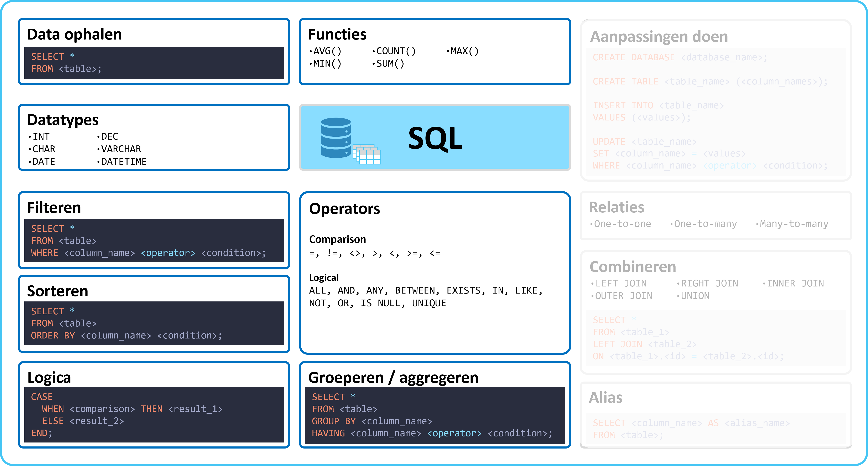Screen dimensions: 868x466
Task: Click the CASE keyword under Logica
Action: 42,397
